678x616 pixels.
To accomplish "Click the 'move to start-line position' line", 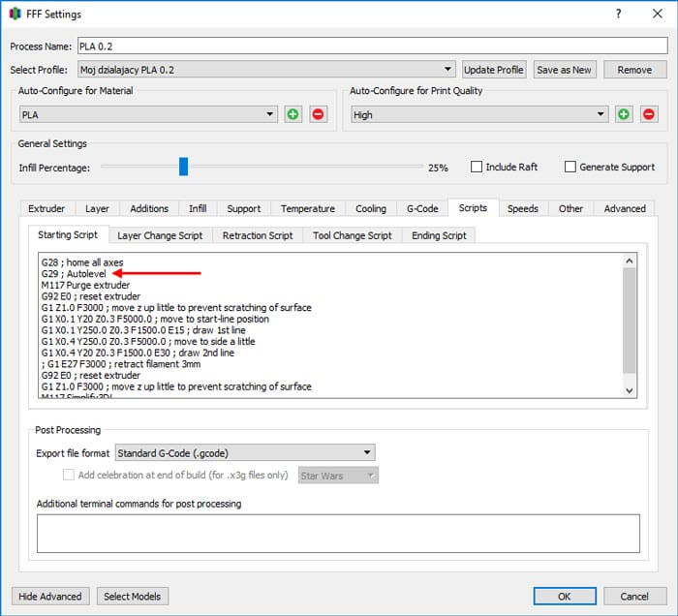I will tap(155, 319).
